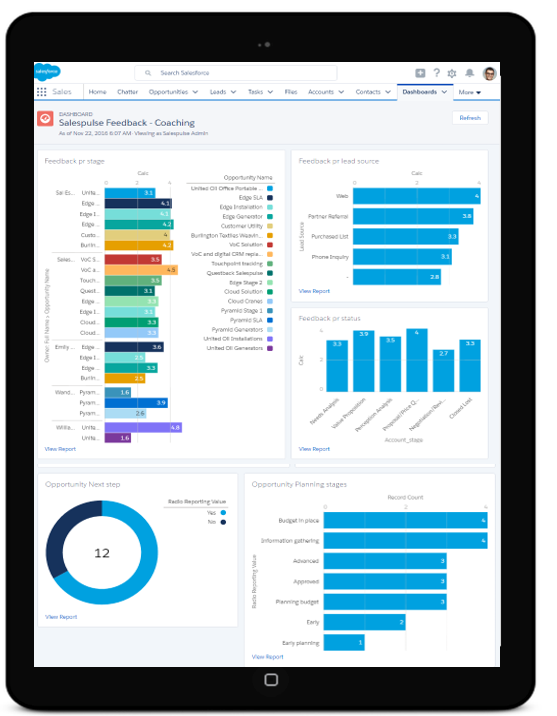Click the No legend dot in donut chart
Viewport: 557px width, 716px height.
pyautogui.click(x=223, y=522)
